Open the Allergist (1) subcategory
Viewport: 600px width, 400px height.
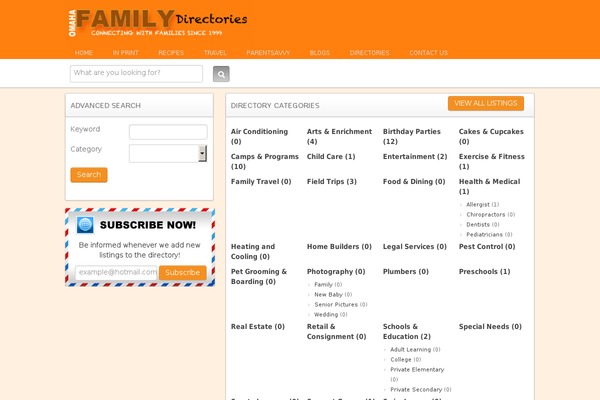pos(483,204)
